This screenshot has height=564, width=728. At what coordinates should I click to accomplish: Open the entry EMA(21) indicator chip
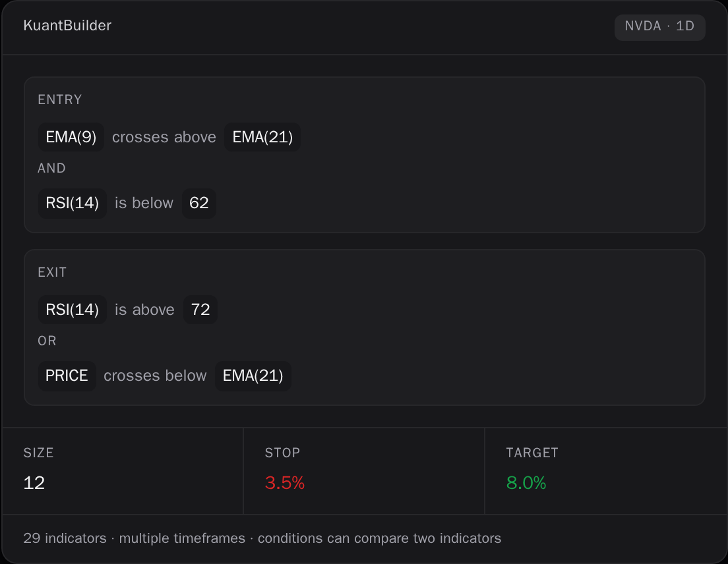[262, 137]
